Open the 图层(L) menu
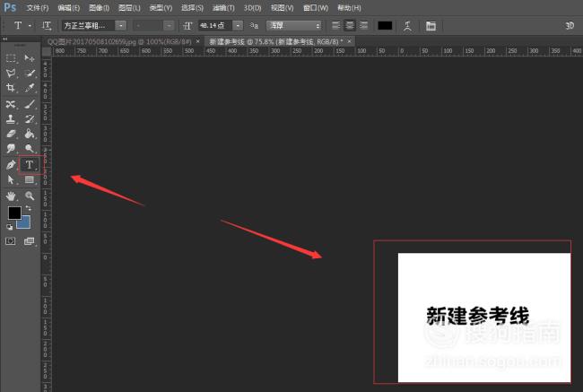This screenshot has width=583, height=392. point(129,8)
